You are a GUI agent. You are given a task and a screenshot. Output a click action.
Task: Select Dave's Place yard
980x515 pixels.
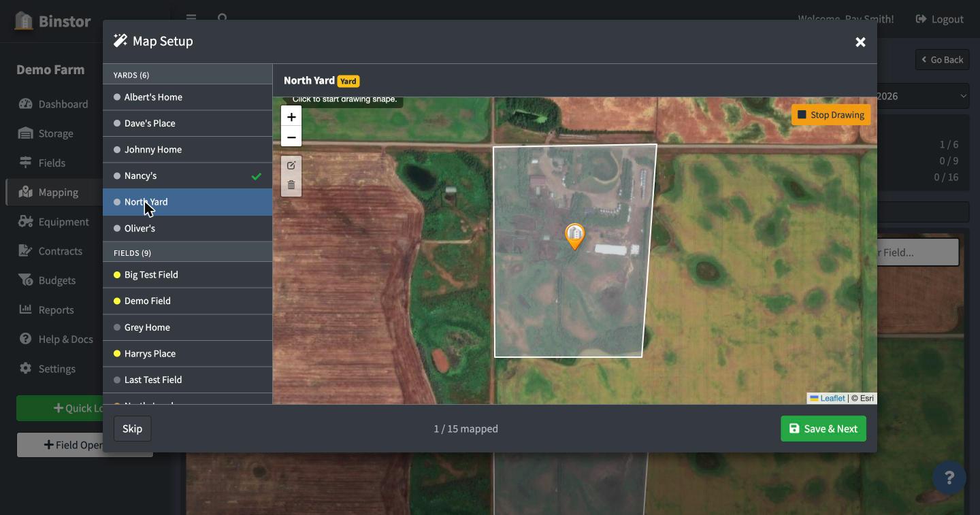(187, 123)
